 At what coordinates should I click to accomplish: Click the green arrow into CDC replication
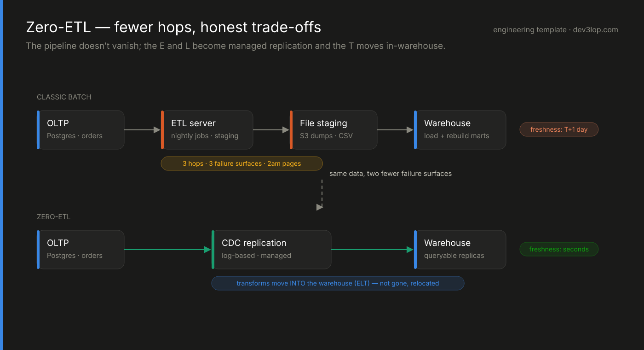coord(168,250)
